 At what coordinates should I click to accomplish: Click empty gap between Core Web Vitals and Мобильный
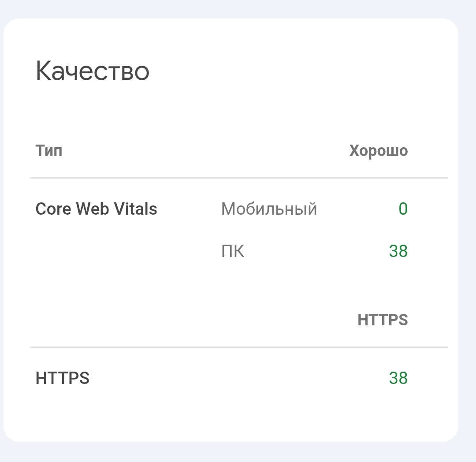point(189,209)
